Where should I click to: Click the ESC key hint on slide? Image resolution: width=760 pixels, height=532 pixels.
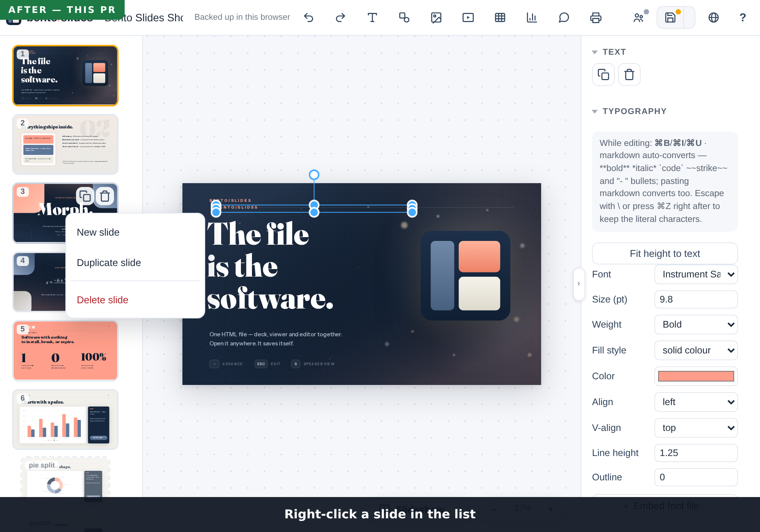[261, 364]
